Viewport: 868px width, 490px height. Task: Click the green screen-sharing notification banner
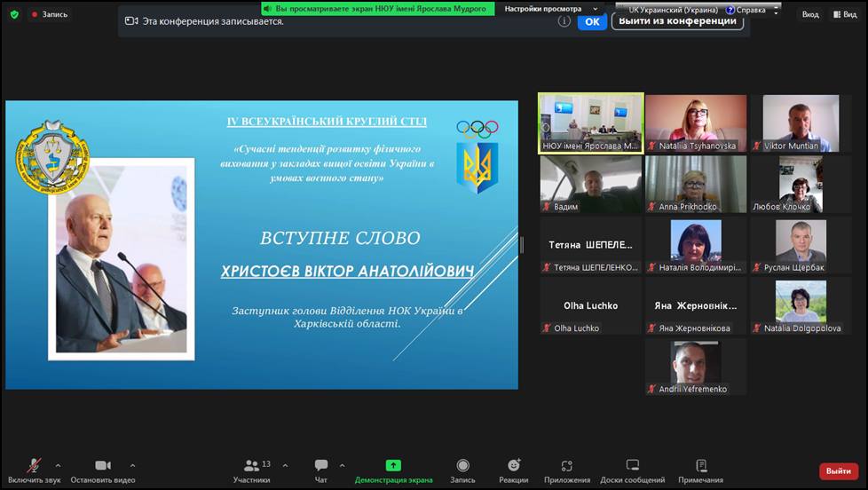pos(378,8)
